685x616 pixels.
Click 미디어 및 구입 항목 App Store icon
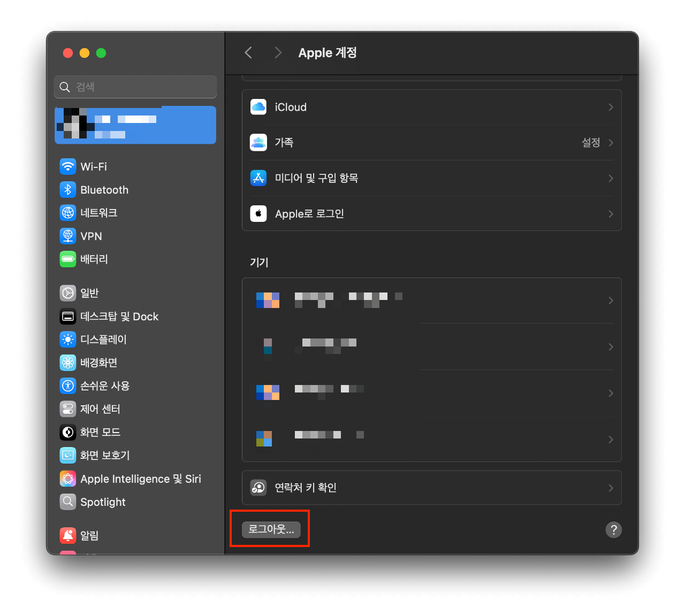click(258, 178)
